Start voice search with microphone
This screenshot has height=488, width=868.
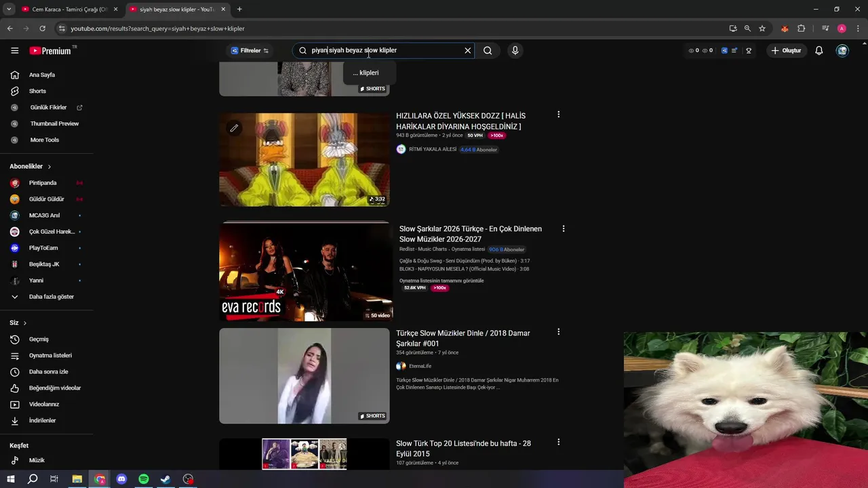[515, 50]
